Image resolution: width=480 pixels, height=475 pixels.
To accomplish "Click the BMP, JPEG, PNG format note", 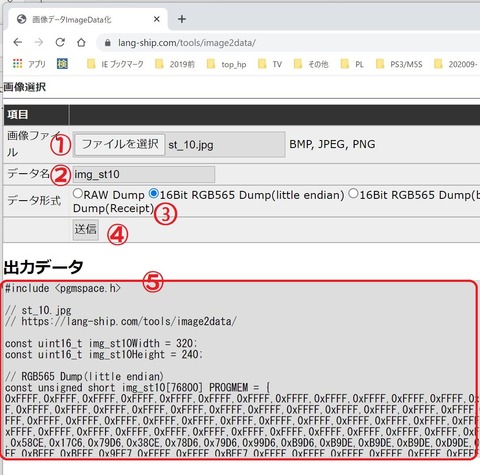I will 332,144.
